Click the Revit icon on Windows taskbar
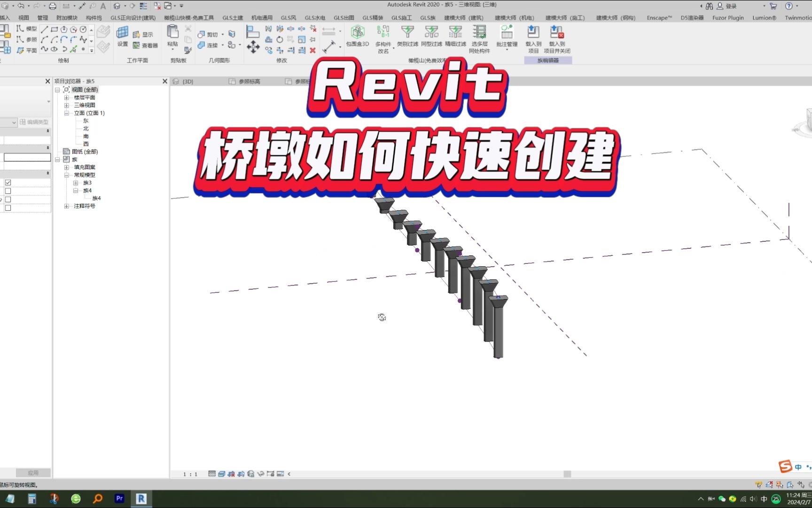 [x=141, y=499]
